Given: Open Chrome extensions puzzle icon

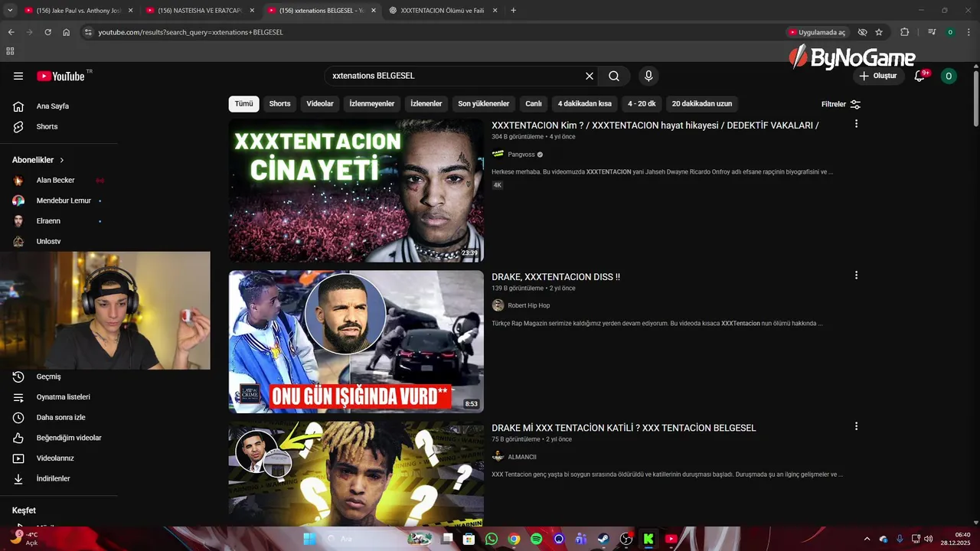Looking at the screenshot, I should pos(904,32).
